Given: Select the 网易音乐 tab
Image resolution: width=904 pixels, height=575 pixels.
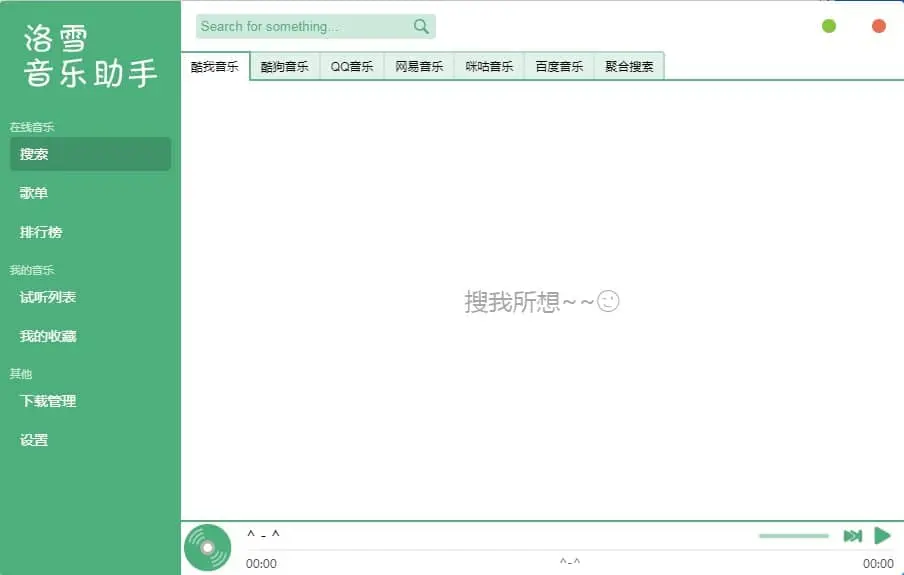Looking at the screenshot, I should click(x=419, y=66).
